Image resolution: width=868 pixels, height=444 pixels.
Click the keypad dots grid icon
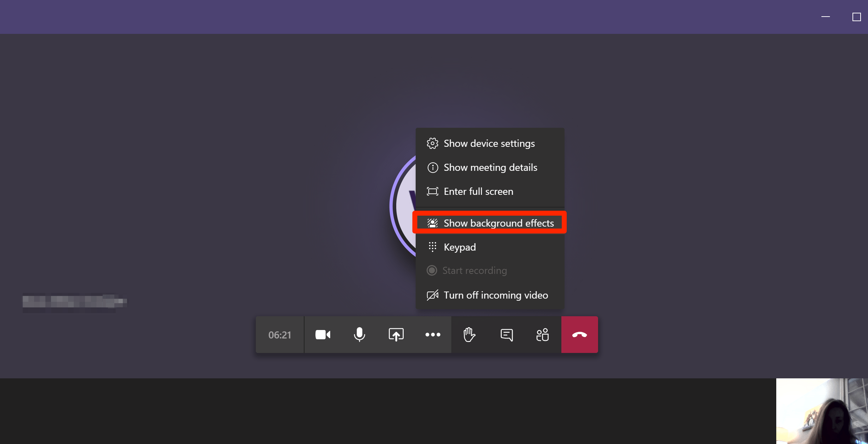point(432,247)
